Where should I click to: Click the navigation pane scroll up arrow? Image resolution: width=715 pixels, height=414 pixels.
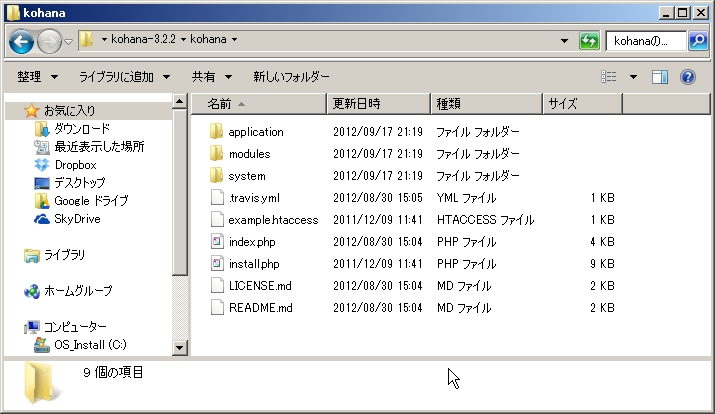(x=179, y=101)
